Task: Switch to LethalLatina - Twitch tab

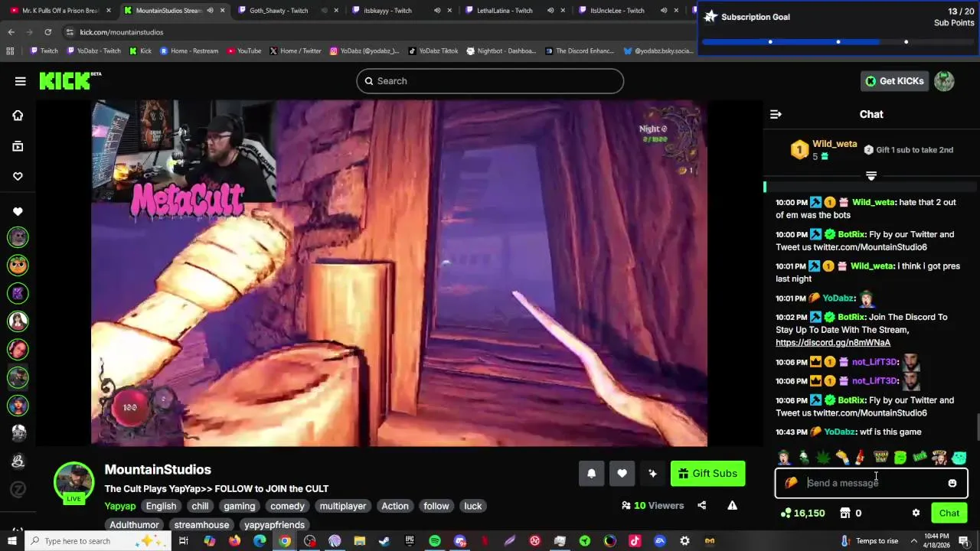Action: tap(504, 11)
